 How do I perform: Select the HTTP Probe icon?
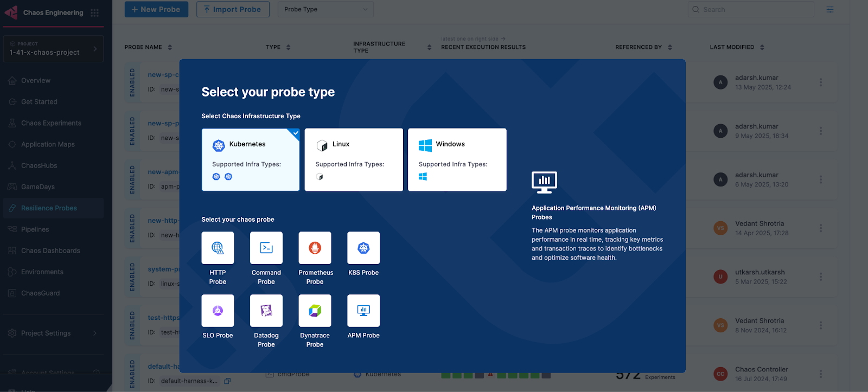[218, 248]
